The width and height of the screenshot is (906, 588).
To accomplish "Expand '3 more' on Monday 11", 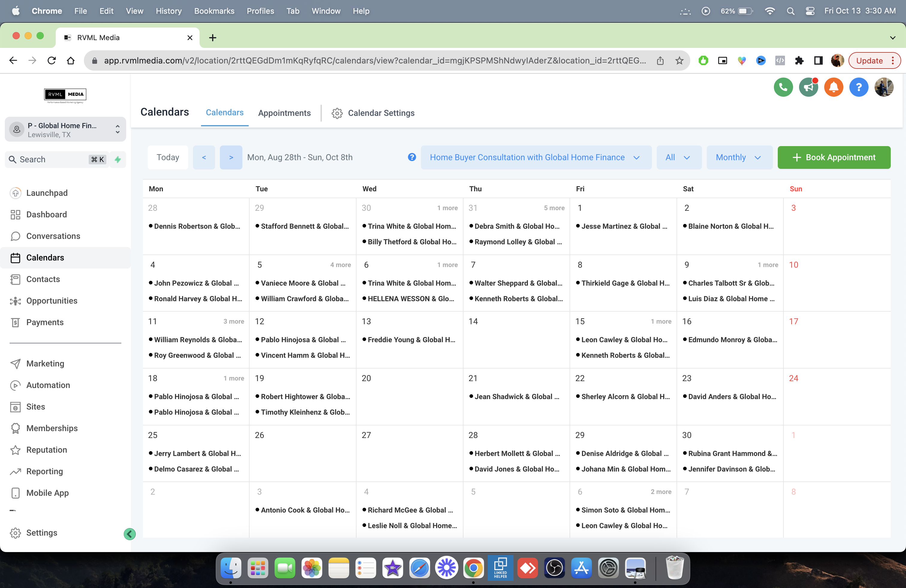I will [x=234, y=321].
